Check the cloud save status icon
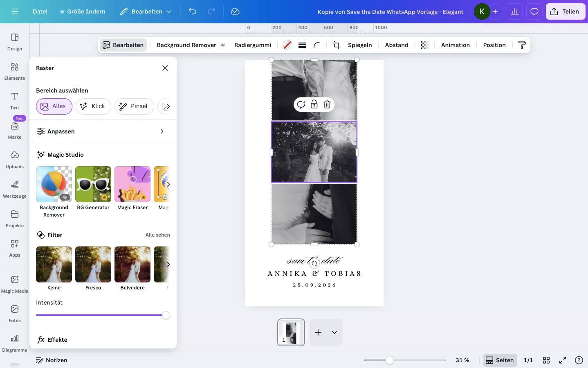 click(235, 11)
